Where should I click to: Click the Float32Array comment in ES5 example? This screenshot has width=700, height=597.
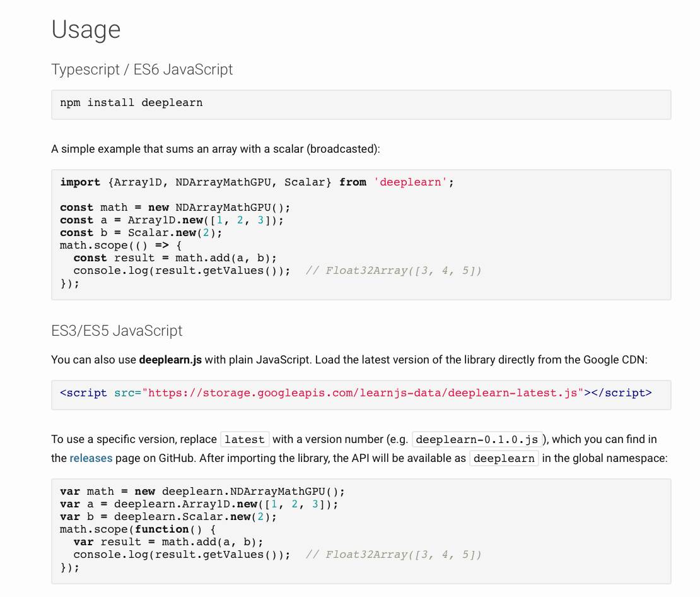[394, 555]
